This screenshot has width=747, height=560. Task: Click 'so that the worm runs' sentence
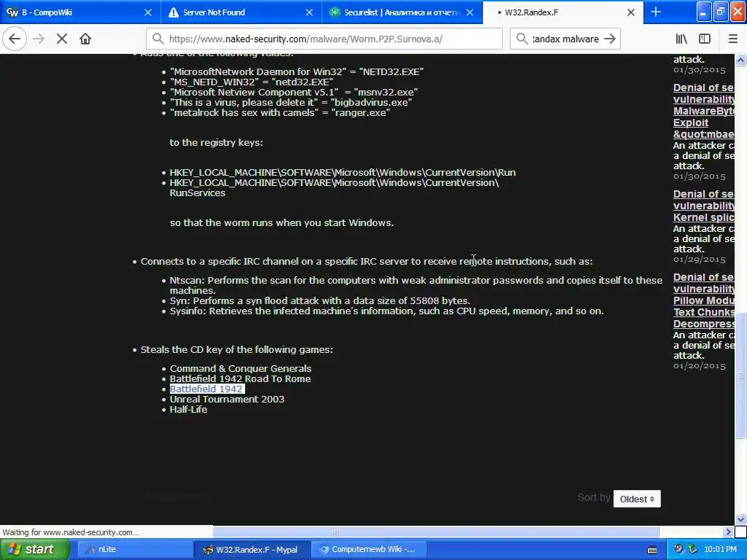(x=282, y=223)
